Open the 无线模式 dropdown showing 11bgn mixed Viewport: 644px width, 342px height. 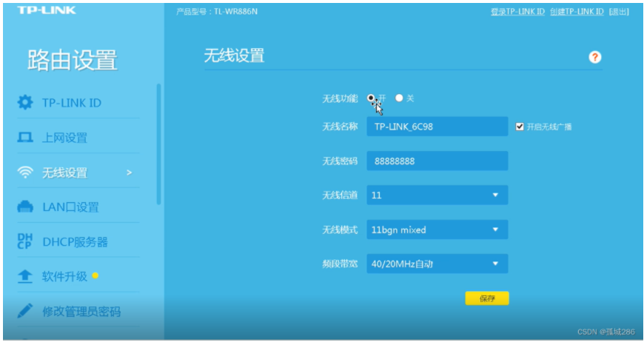coord(437,229)
